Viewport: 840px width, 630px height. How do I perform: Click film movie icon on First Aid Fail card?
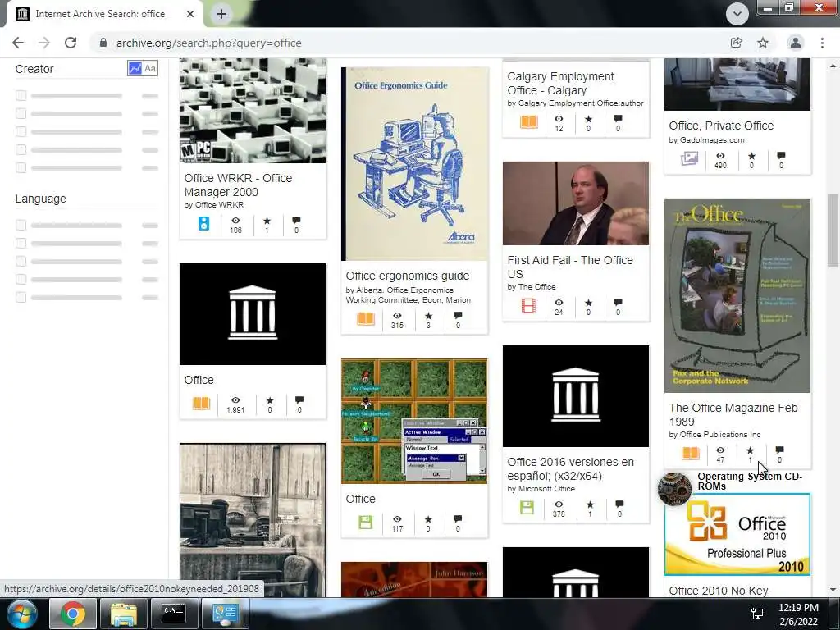pos(528,305)
